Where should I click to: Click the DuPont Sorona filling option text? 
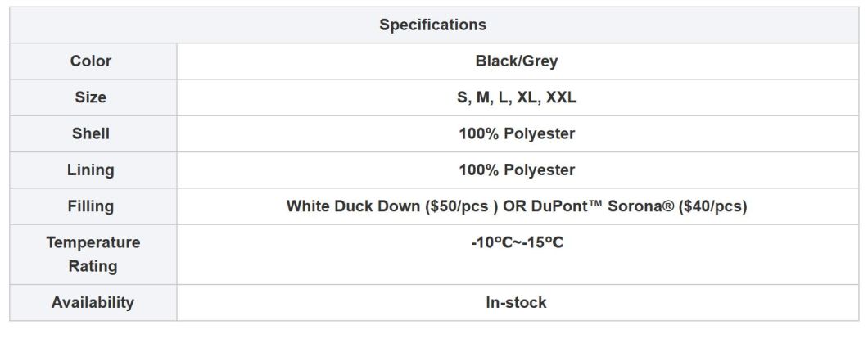[603, 206]
